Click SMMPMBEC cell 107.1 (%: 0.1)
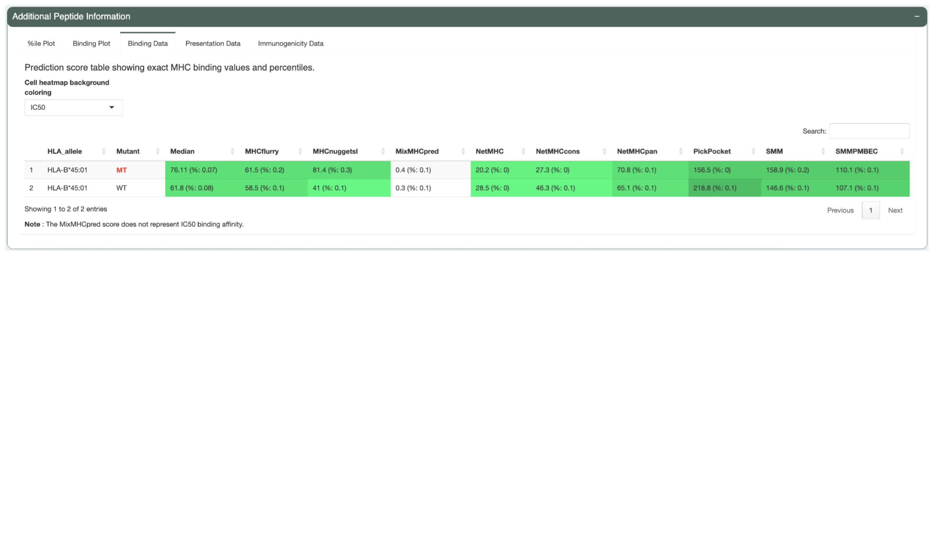The width and height of the screenshot is (934, 560). pyautogui.click(x=870, y=188)
